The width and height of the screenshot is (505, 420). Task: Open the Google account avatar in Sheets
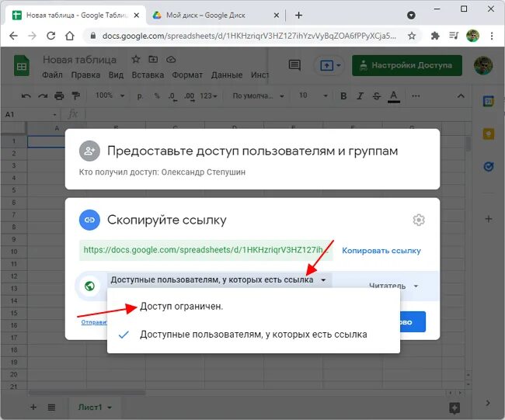click(x=483, y=65)
